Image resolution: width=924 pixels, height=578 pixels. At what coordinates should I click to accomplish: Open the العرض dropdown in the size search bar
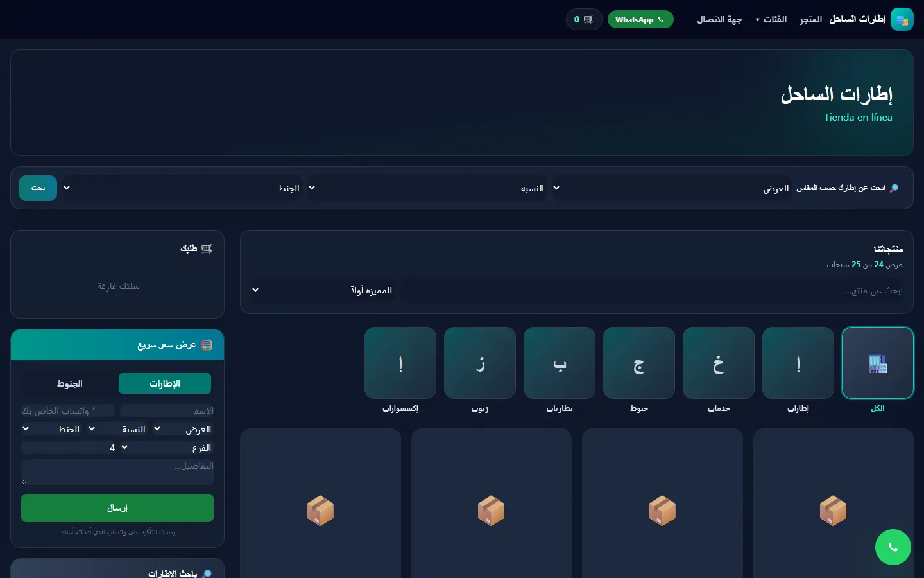(672, 188)
